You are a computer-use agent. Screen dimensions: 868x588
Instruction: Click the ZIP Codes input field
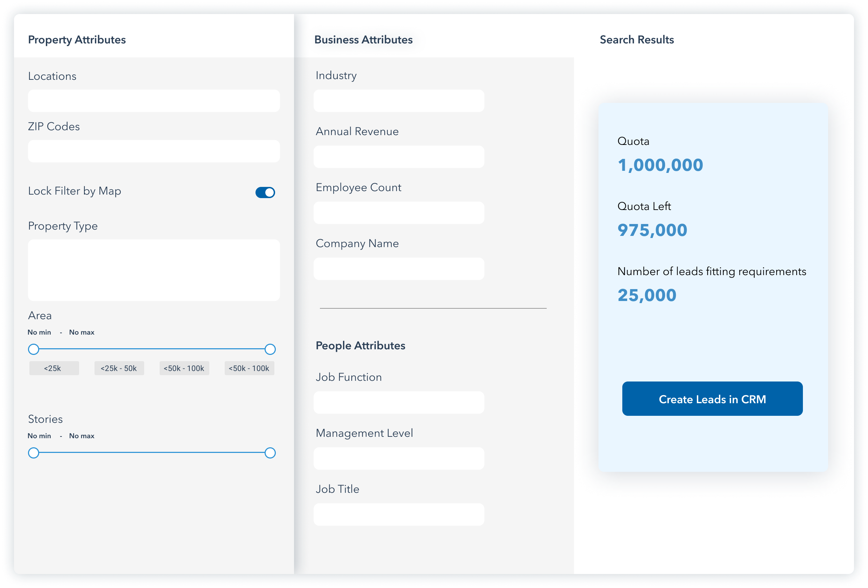click(154, 151)
